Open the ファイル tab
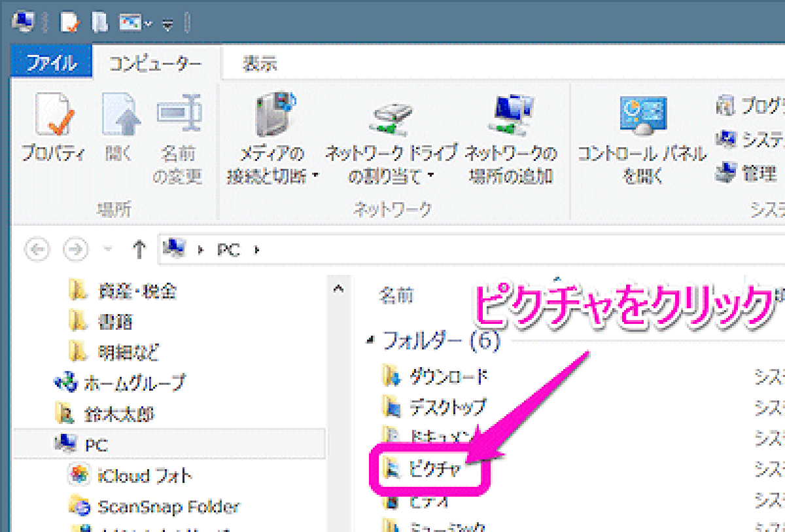785x532 pixels. pyautogui.click(x=52, y=63)
